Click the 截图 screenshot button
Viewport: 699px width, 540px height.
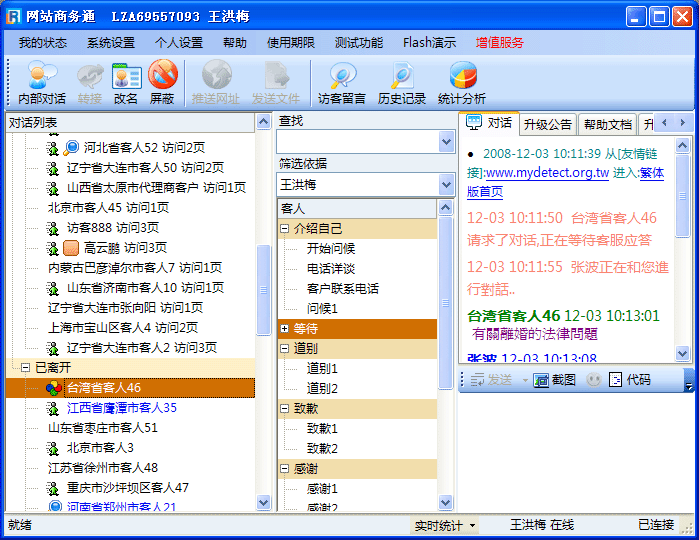coord(554,380)
